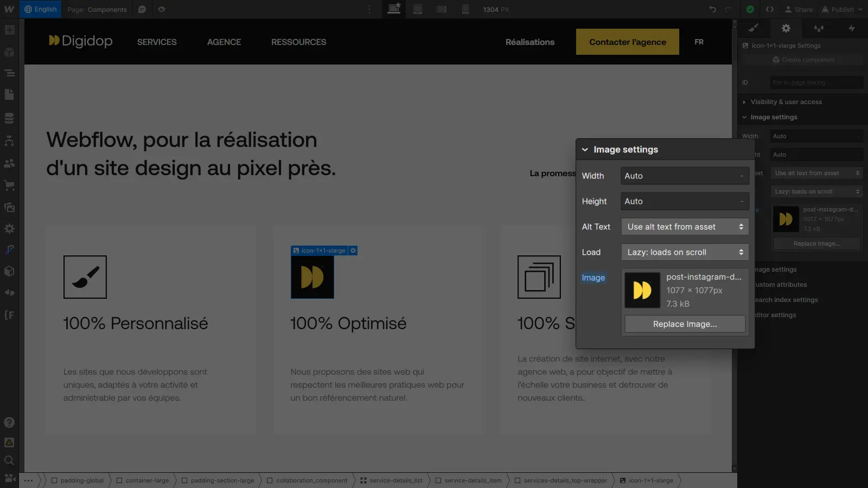Screen dimensions: 868x488
Task: Redo the last undone change
Action: pos(728,9)
